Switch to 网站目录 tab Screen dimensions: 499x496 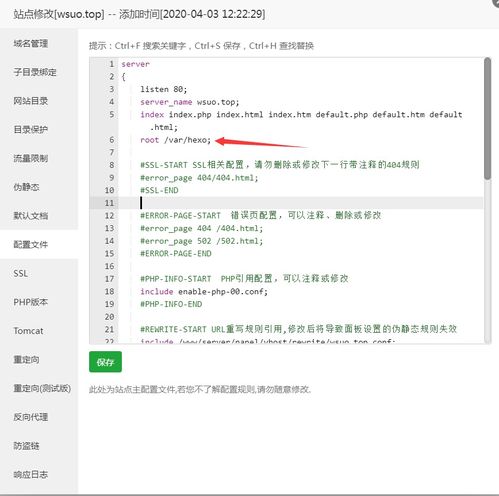tap(31, 101)
